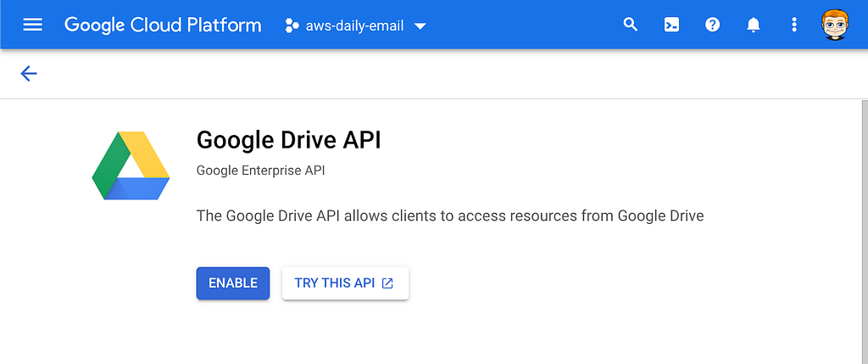Open the notifications bell
Image resolution: width=868 pixels, height=364 pixels.
coord(754,25)
